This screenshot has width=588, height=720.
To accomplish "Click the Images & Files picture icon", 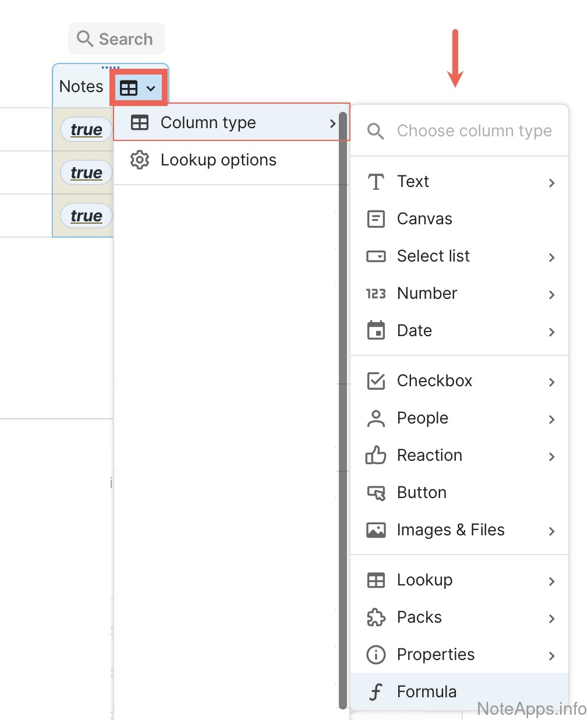I will (x=376, y=530).
